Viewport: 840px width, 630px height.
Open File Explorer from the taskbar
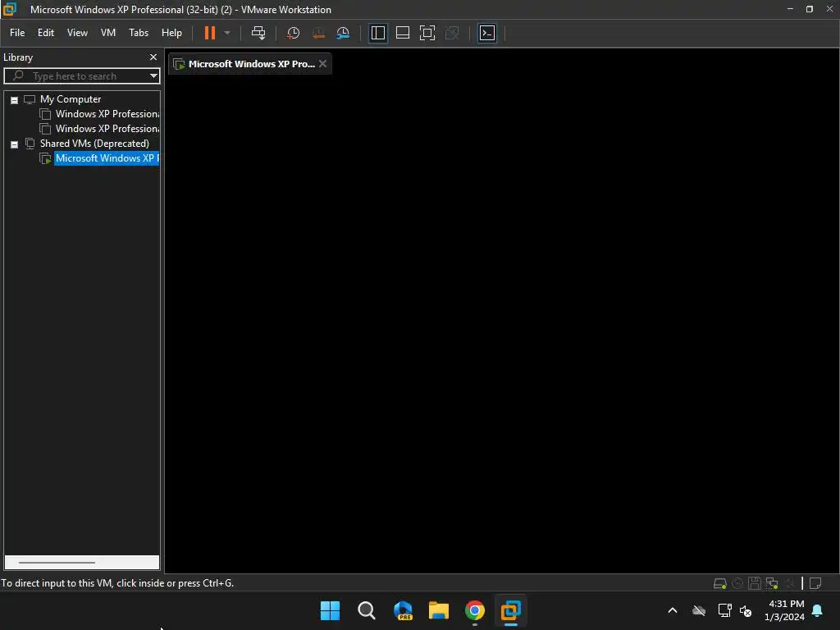coord(439,610)
